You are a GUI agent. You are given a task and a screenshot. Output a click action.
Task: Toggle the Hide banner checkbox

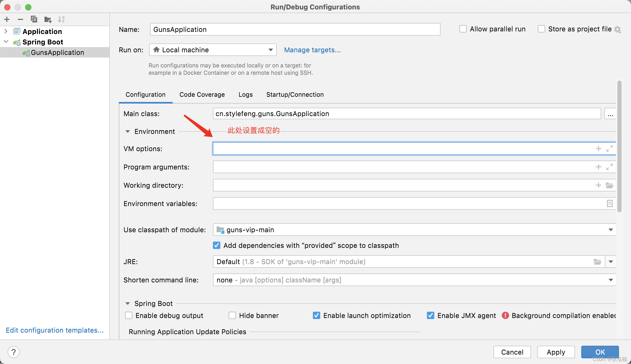[232, 315]
